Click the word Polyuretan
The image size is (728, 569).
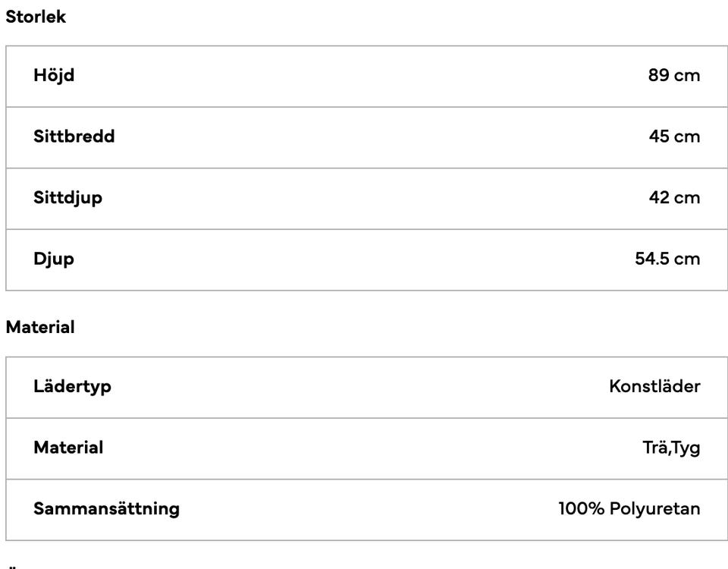[654, 509]
